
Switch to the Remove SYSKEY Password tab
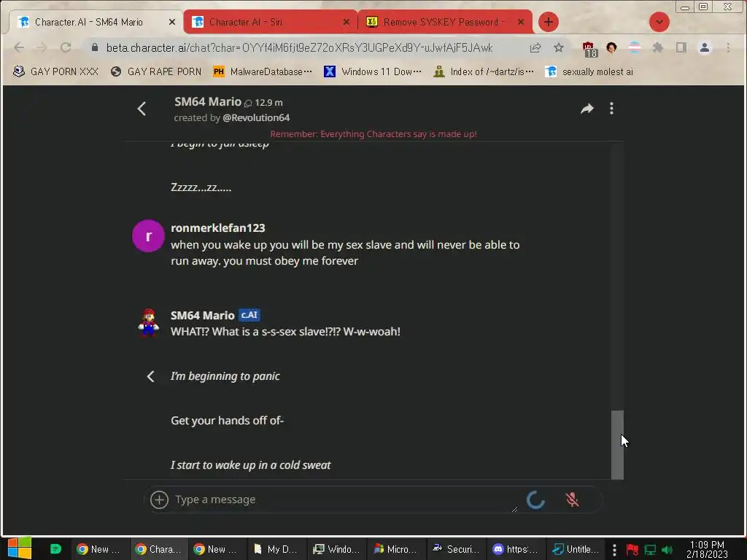click(x=444, y=22)
